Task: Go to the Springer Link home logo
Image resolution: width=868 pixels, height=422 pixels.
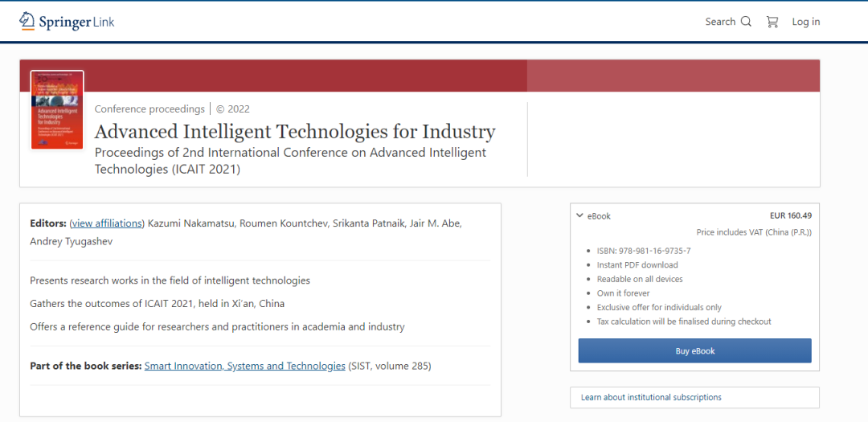Action: tap(67, 22)
